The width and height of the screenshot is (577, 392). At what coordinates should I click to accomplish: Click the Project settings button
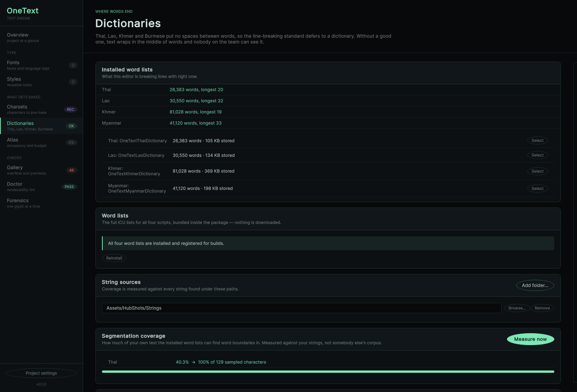click(41, 373)
